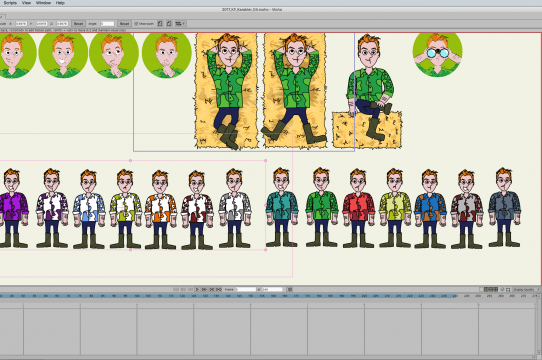
Task: Open the Display Quality dropdown
Action: (526, 289)
